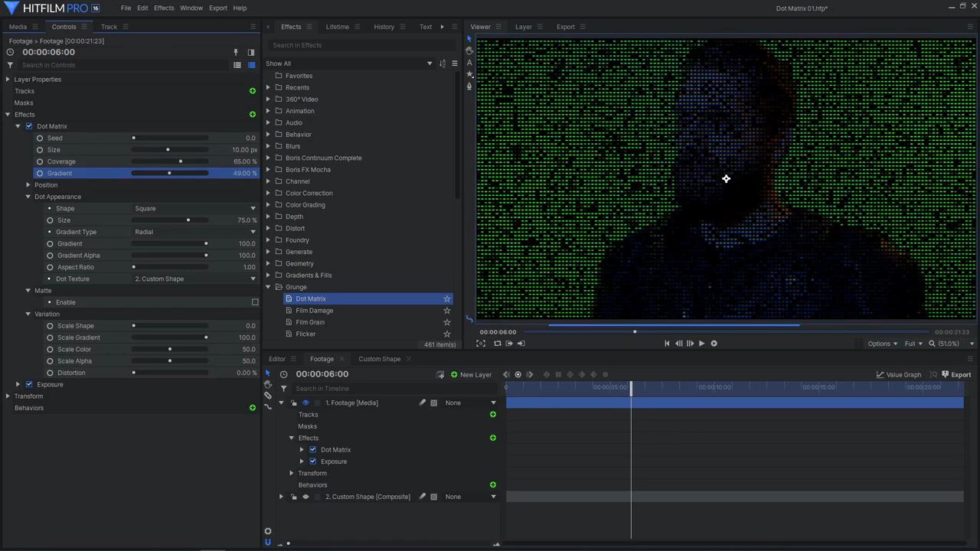Switch Controls panel to list view icon

237,65
